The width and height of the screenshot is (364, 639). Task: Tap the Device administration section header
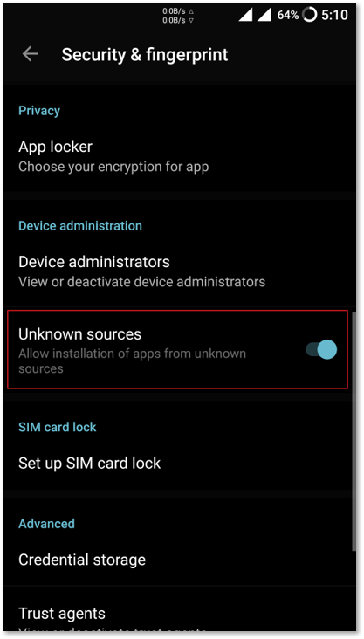point(80,225)
